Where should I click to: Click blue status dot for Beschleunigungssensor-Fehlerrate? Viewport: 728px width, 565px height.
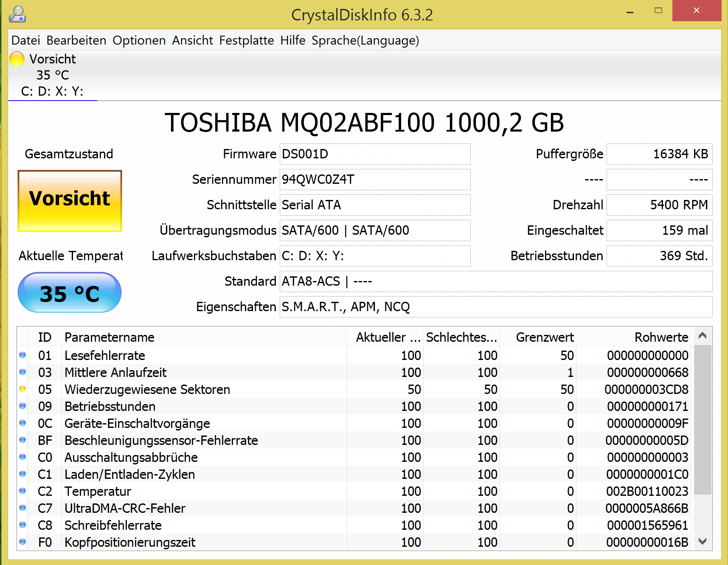pyautogui.click(x=22, y=440)
